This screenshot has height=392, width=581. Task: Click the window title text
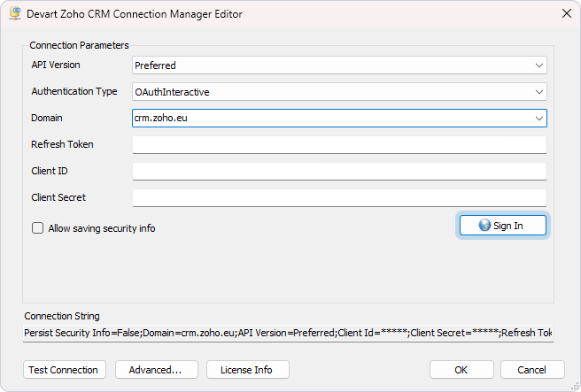135,14
